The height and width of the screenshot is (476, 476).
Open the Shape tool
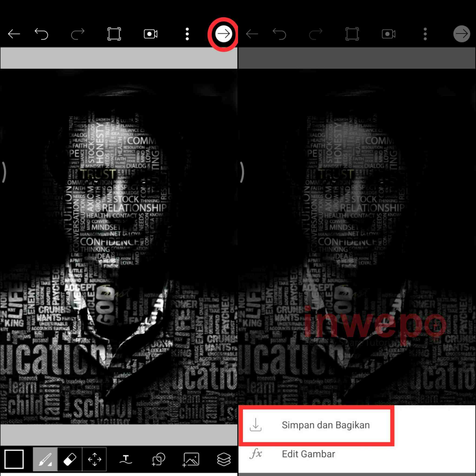pos(159,459)
